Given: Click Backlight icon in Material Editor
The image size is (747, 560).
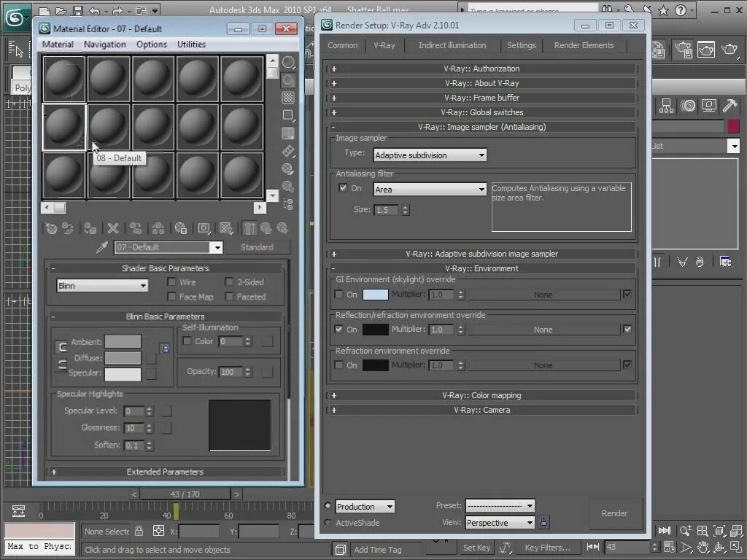Looking at the screenshot, I should coord(288,80).
